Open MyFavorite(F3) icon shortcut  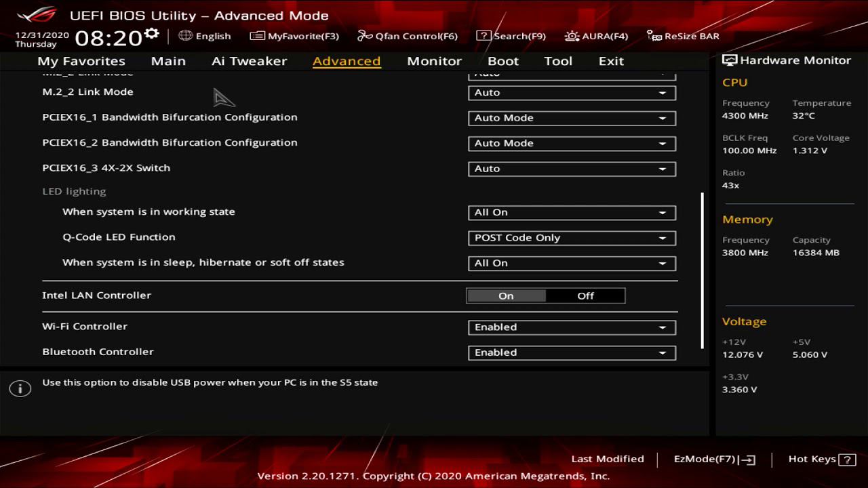coord(257,36)
